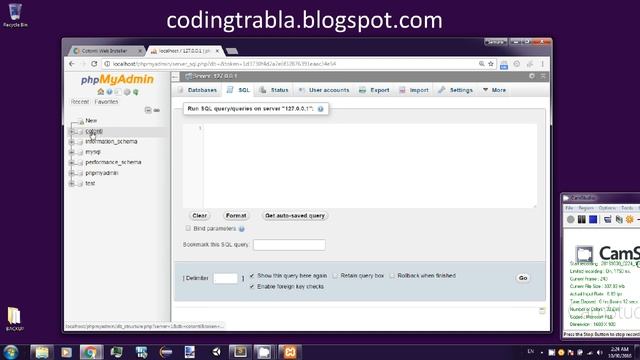
Task: Open the zoom magnifier icon in address bar
Action: 482,64
